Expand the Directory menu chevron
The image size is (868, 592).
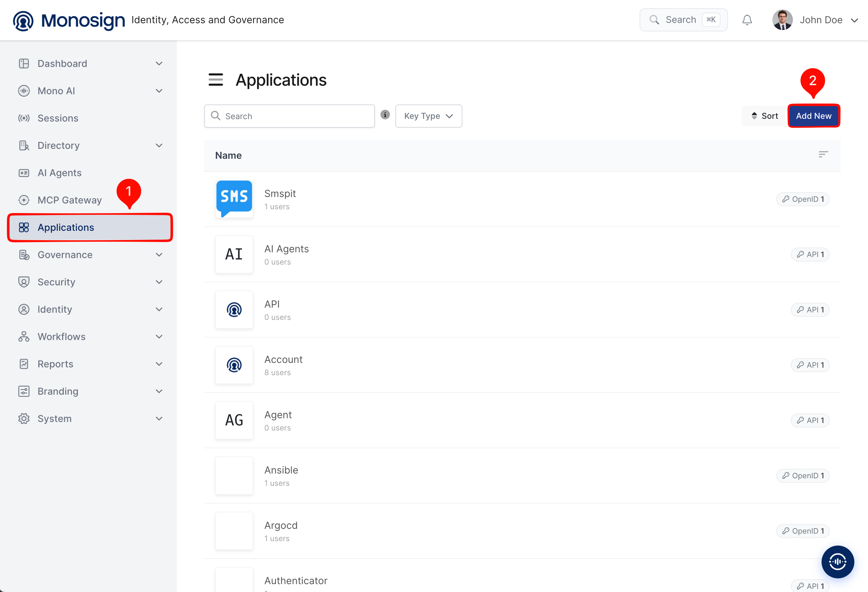[159, 145]
